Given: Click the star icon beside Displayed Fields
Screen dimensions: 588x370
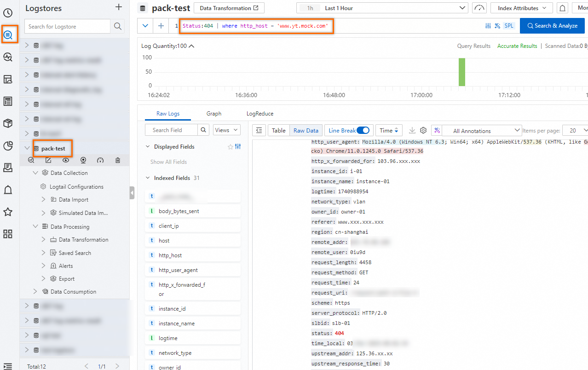Looking at the screenshot, I should 231,147.
